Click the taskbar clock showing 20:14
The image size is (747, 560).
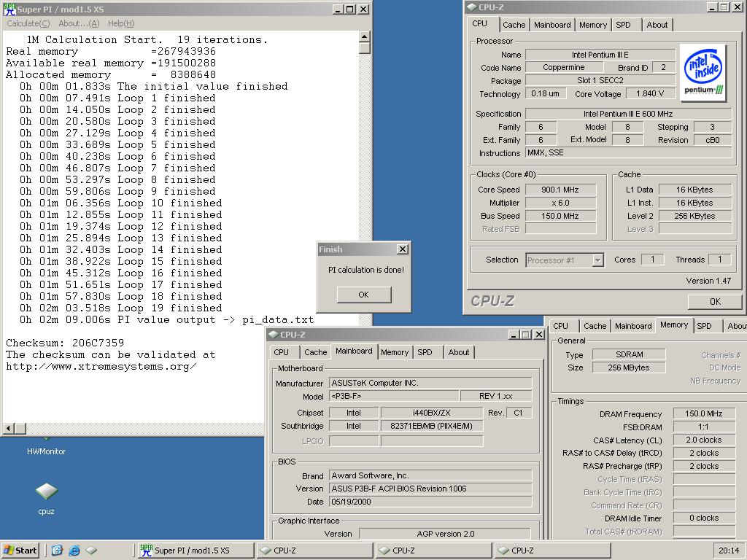(729, 551)
